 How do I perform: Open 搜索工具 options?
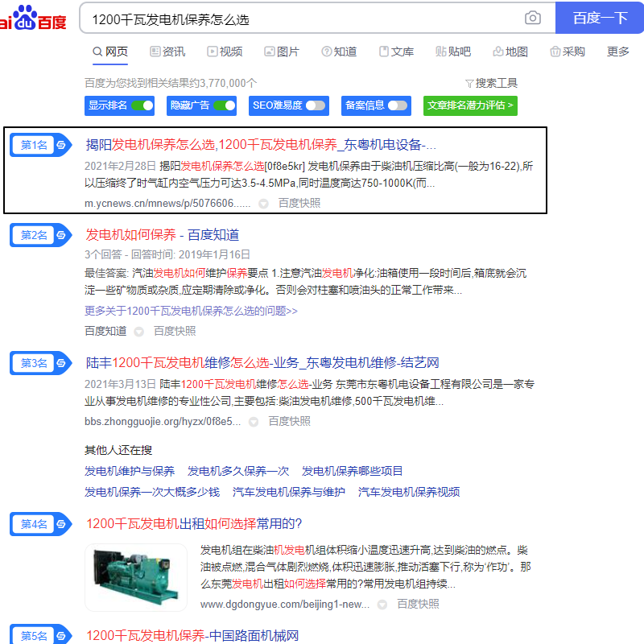pyautogui.click(x=492, y=84)
